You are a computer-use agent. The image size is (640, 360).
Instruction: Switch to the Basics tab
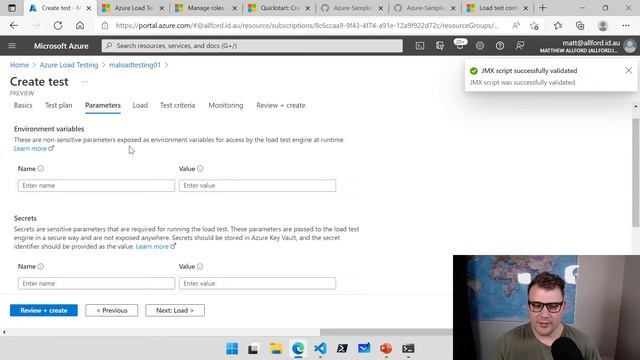point(23,105)
